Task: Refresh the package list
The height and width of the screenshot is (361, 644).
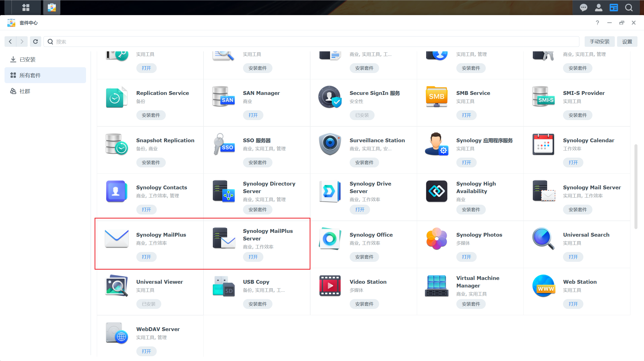Action: click(35, 42)
